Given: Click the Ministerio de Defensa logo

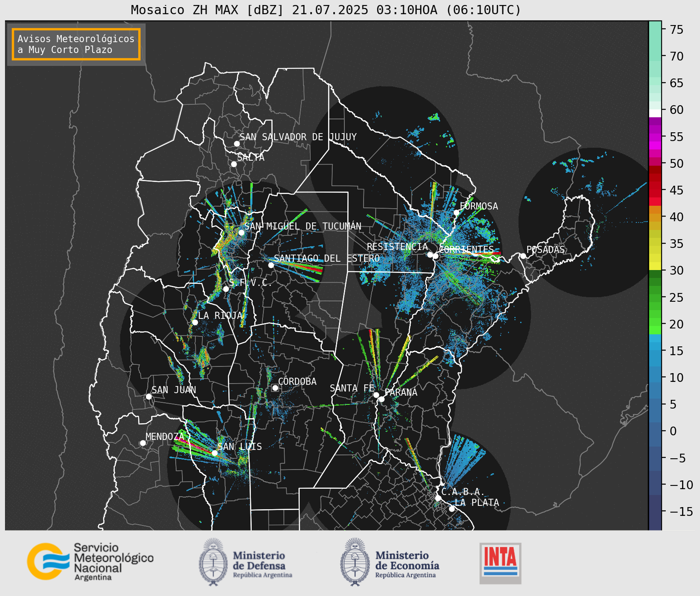Looking at the screenshot, I should click(x=245, y=562).
